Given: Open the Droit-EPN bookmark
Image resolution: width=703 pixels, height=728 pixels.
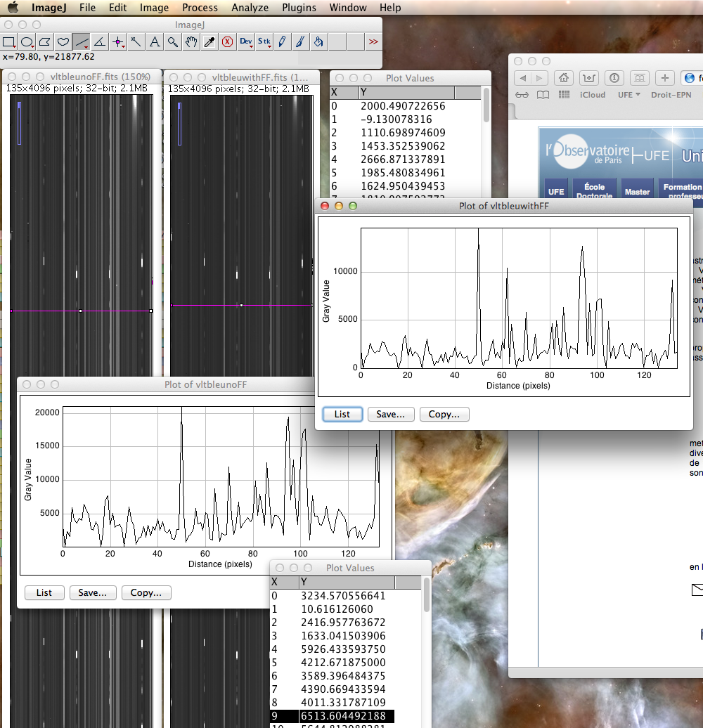Looking at the screenshot, I should click(671, 95).
